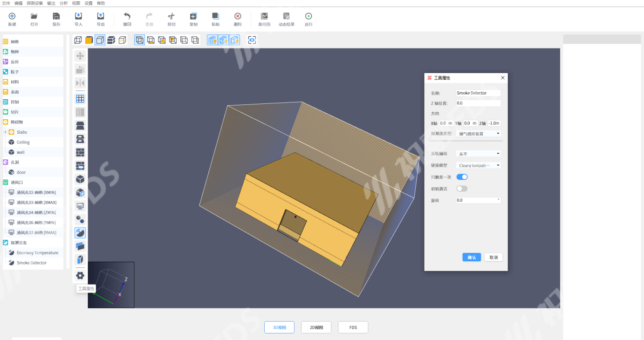
Task: Click the 复制 (Copy) icon
Action: coord(193,16)
